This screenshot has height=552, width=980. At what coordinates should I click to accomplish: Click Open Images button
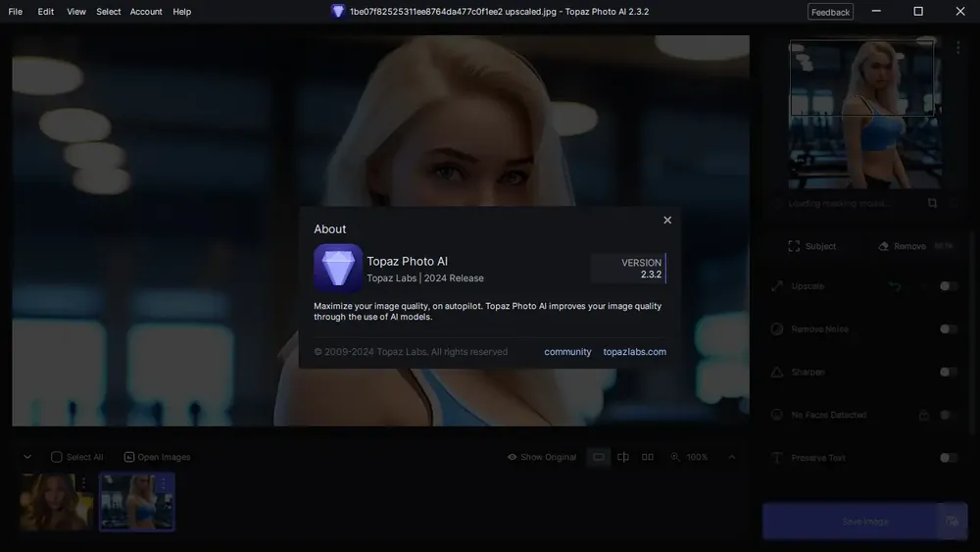coord(157,457)
